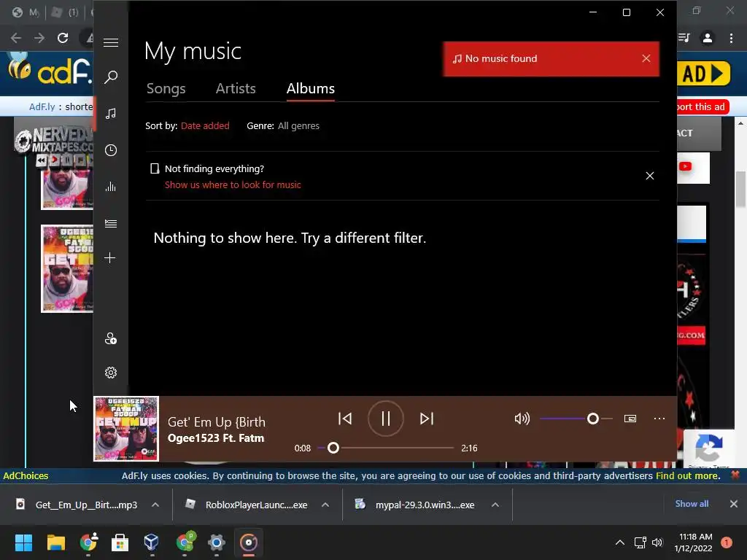This screenshot has height=560, width=747.
Task: Open the browser profile icon
Action: pyautogui.click(x=708, y=38)
